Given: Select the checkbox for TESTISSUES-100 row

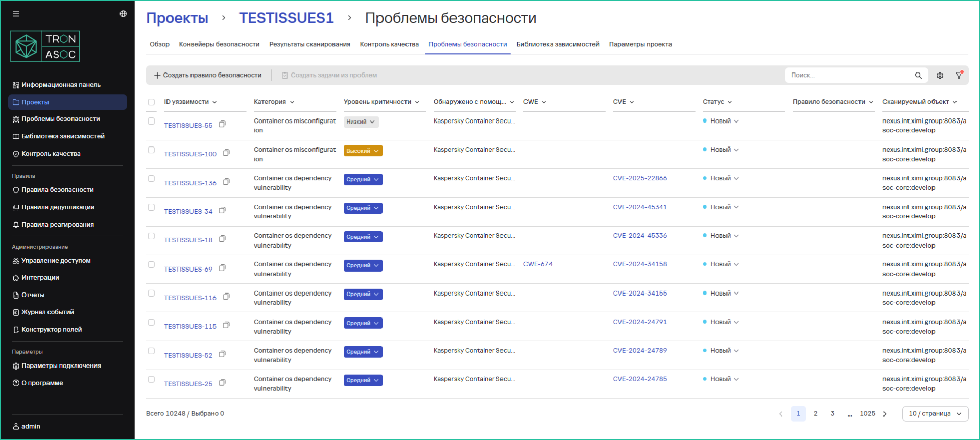Looking at the screenshot, I should 151,150.
